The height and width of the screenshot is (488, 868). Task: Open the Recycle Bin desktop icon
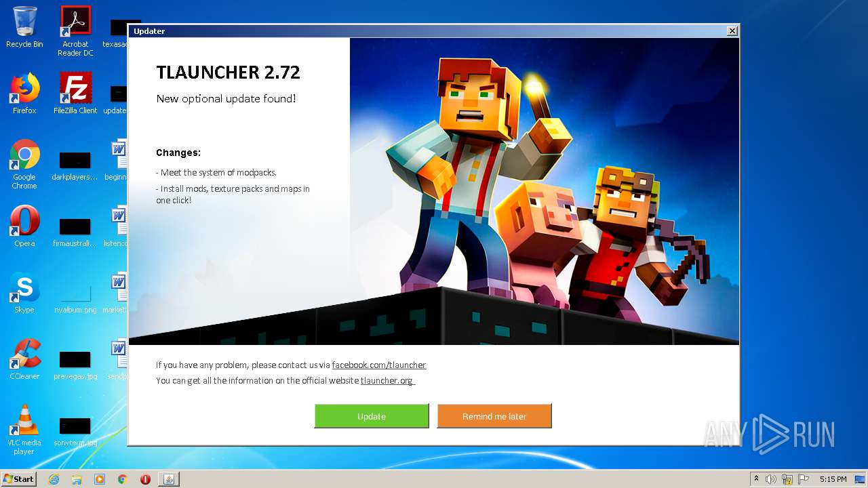tap(24, 27)
